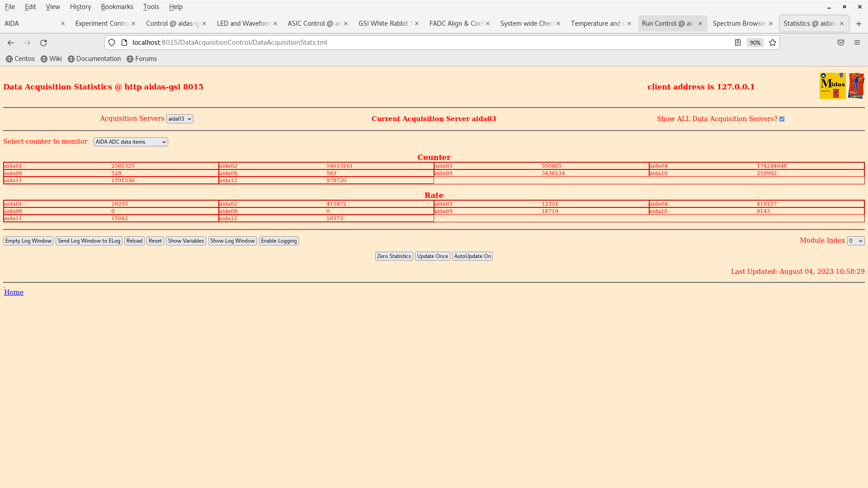Screen dimensions: 868x488
Task: Open the Save to Pocket icon
Action: pos(840,42)
